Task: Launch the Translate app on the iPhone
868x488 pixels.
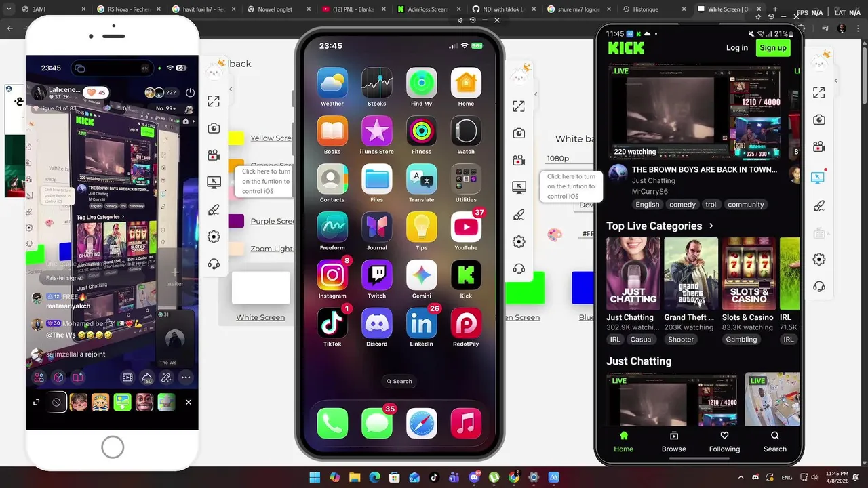Action: pos(422,179)
